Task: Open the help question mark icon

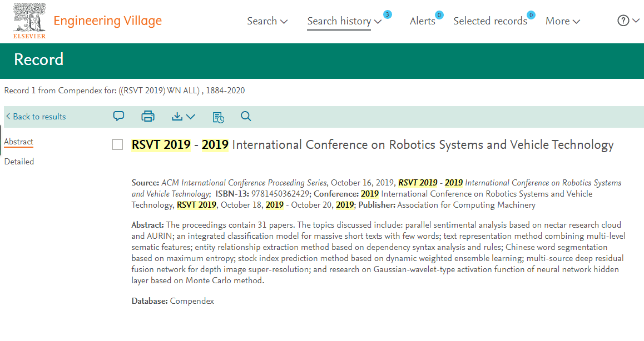Action: tap(628, 21)
